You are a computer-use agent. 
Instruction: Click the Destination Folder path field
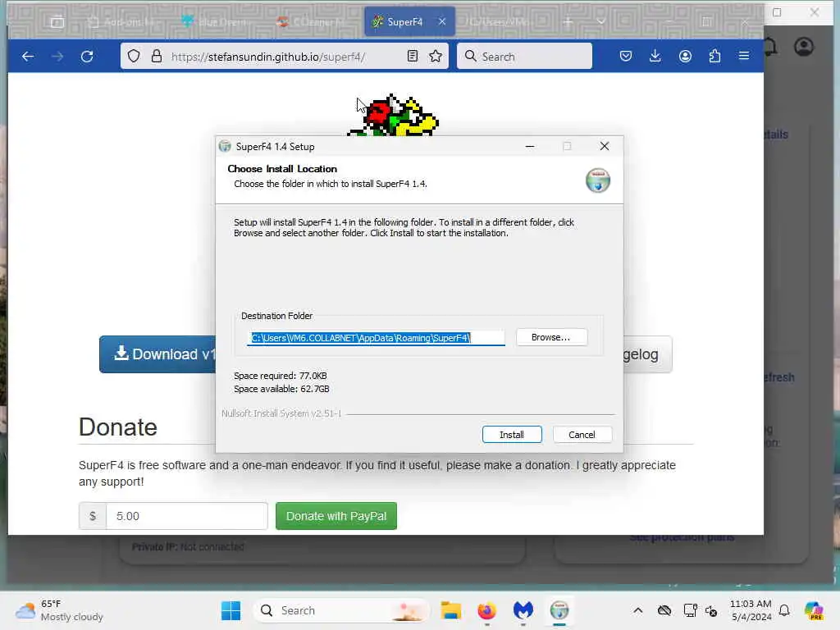(376, 338)
